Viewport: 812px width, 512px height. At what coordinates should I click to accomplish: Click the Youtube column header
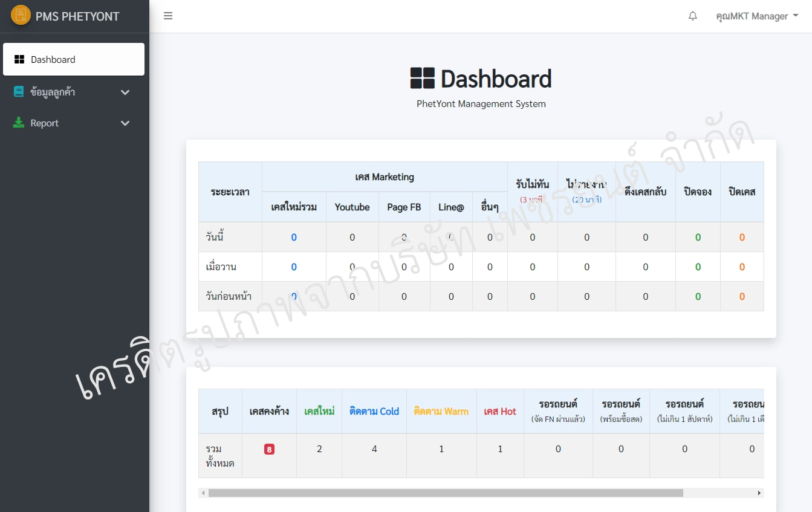click(x=352, y=207)
